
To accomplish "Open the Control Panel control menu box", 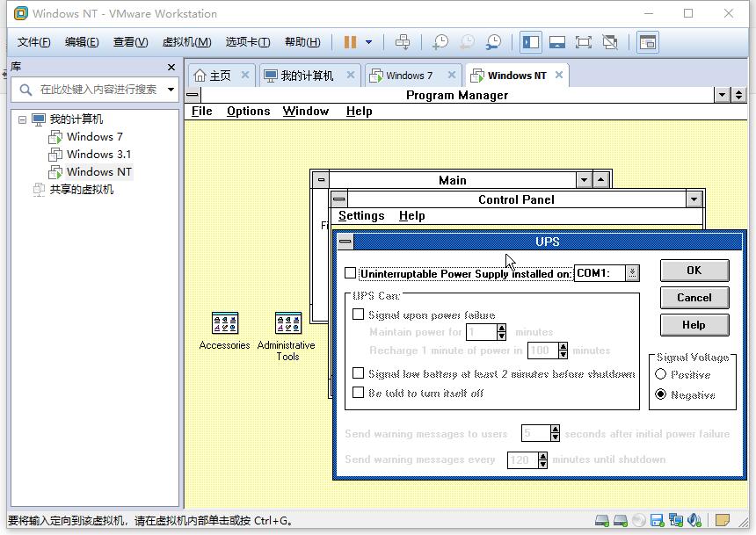I will 339,199.
